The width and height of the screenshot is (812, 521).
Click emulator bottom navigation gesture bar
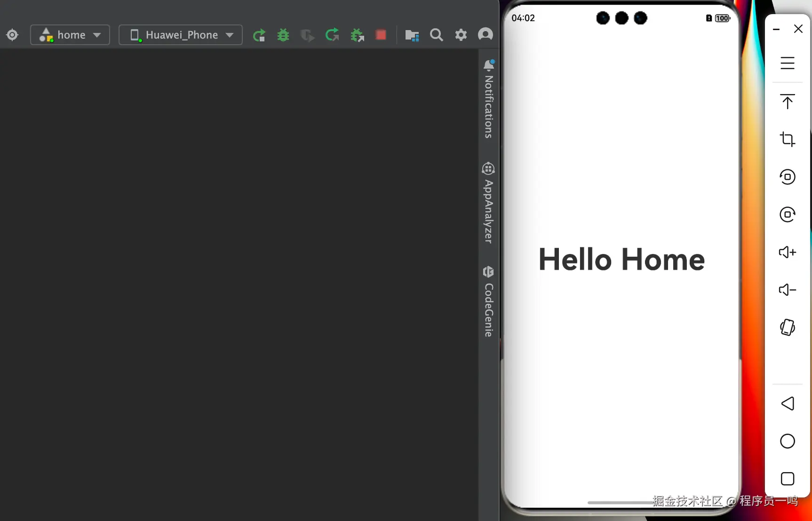pyautogui.click(x=621, y=503)
